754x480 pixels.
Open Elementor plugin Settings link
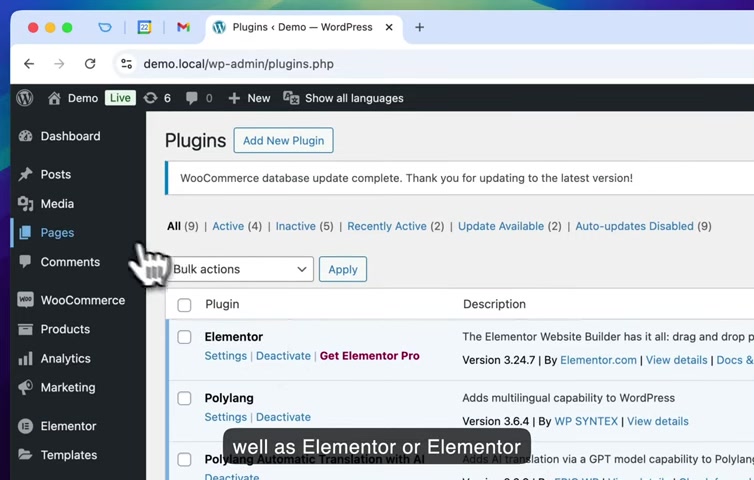(x=226, y=356)
